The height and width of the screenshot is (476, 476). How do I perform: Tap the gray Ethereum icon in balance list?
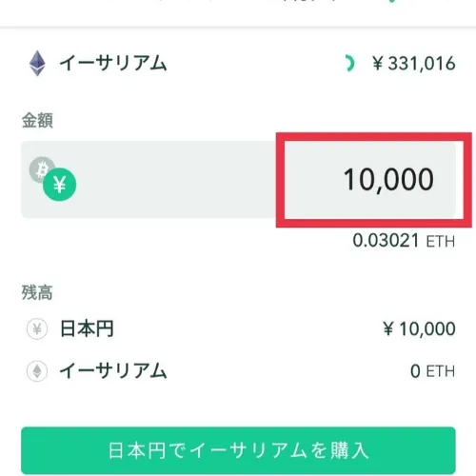click(x=37, y=371)
